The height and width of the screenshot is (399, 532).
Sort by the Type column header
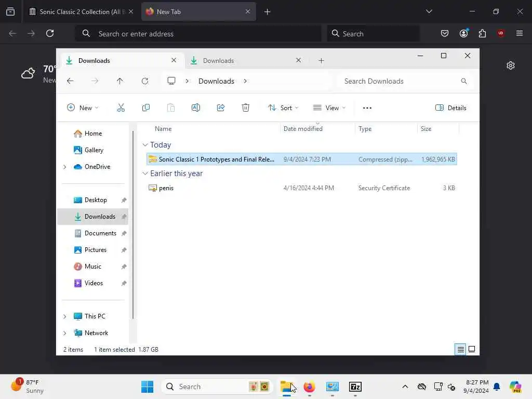point(365,129)
